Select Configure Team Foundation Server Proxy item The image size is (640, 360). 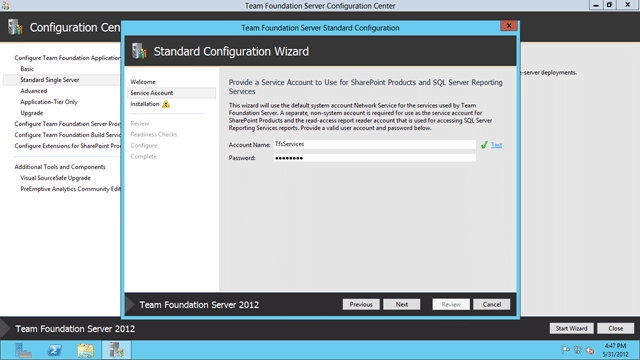click(67, 124)
